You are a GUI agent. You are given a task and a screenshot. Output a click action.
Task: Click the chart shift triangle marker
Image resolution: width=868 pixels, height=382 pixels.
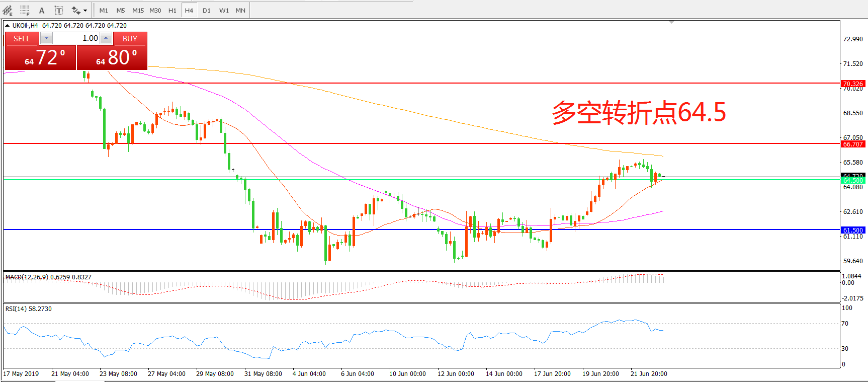click(x=671, y=22)
